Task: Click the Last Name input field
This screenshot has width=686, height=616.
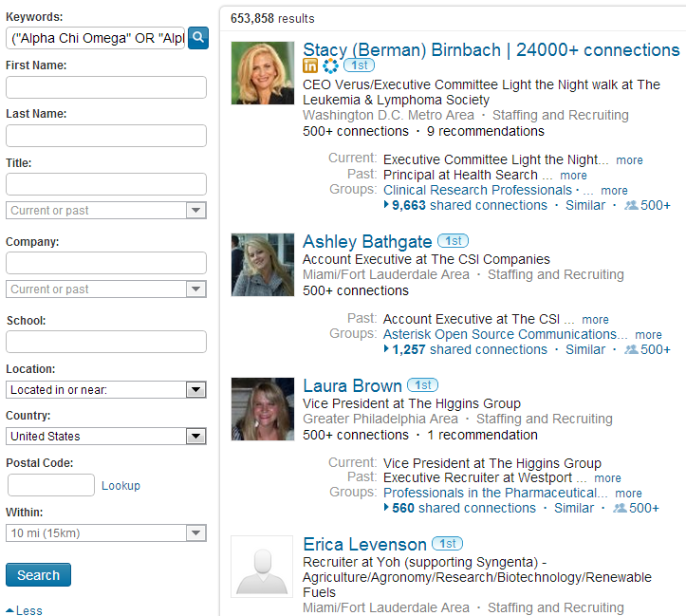Action: pos(106,136)
